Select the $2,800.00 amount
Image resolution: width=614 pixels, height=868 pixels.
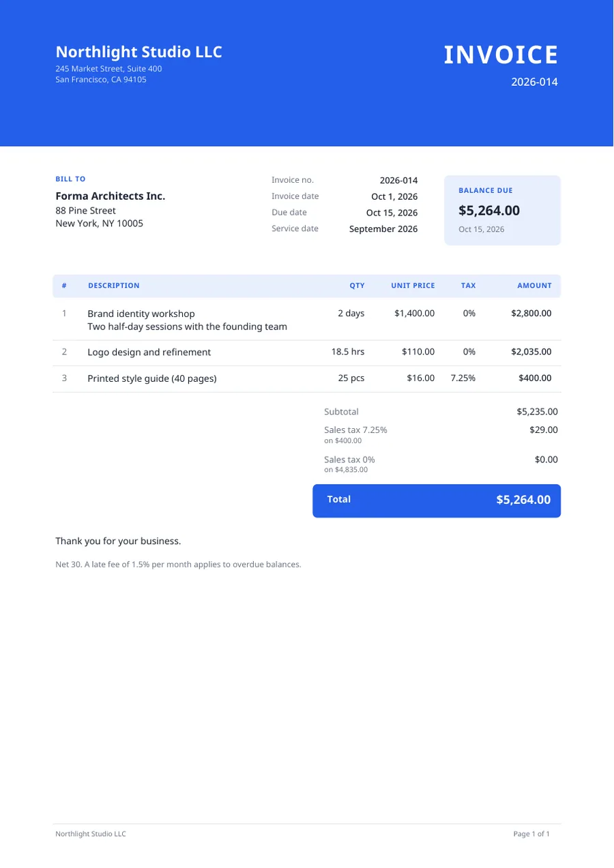click(x=531, y=314)
